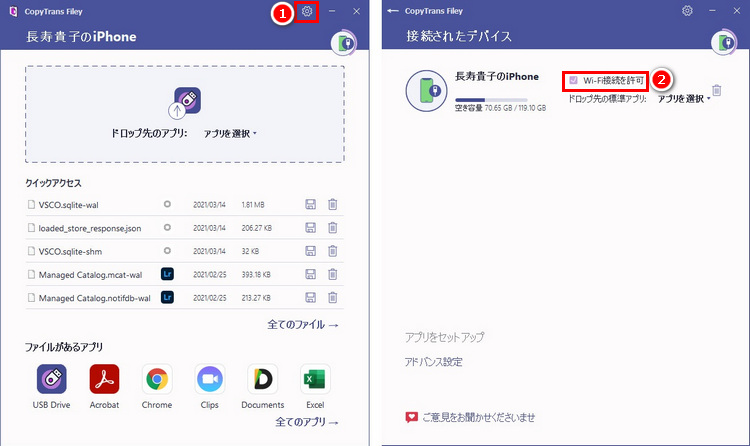Image resolution: width=750 pixels, height=446 pixels.
Task: Click 長寿貴子のiPhone device name in right window
Action: pos(496,77)
